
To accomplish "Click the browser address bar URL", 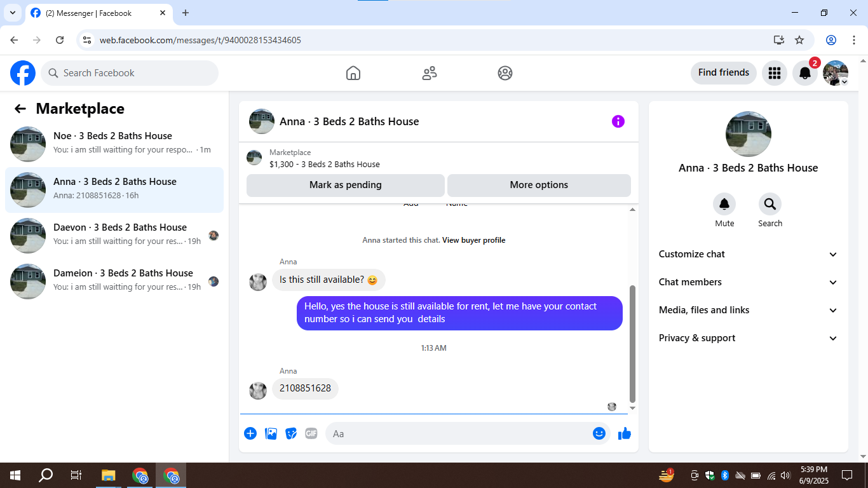I will coord(200,40).
